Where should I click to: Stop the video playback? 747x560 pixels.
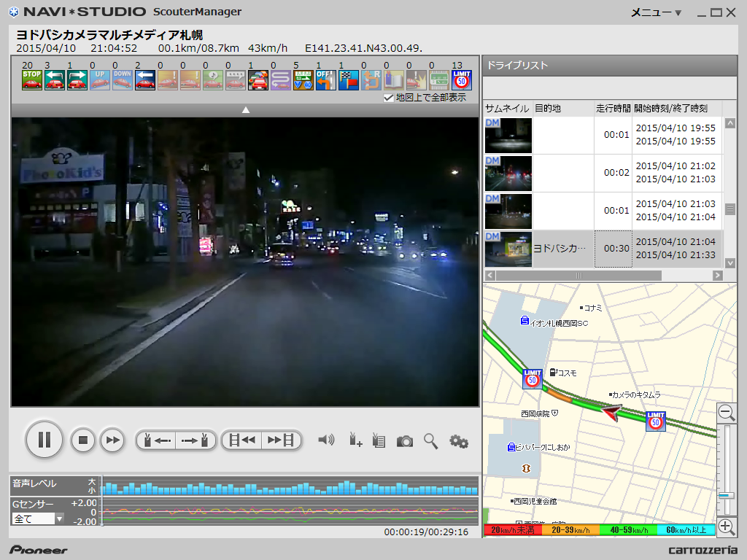pyautogui.click(x=83, y=440)
